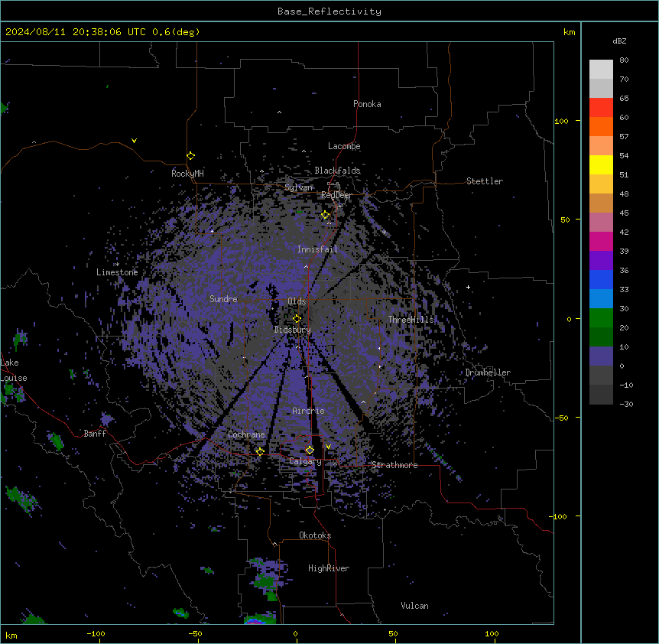Click the white plus marker east of ThreeHills

pos(468,287)
